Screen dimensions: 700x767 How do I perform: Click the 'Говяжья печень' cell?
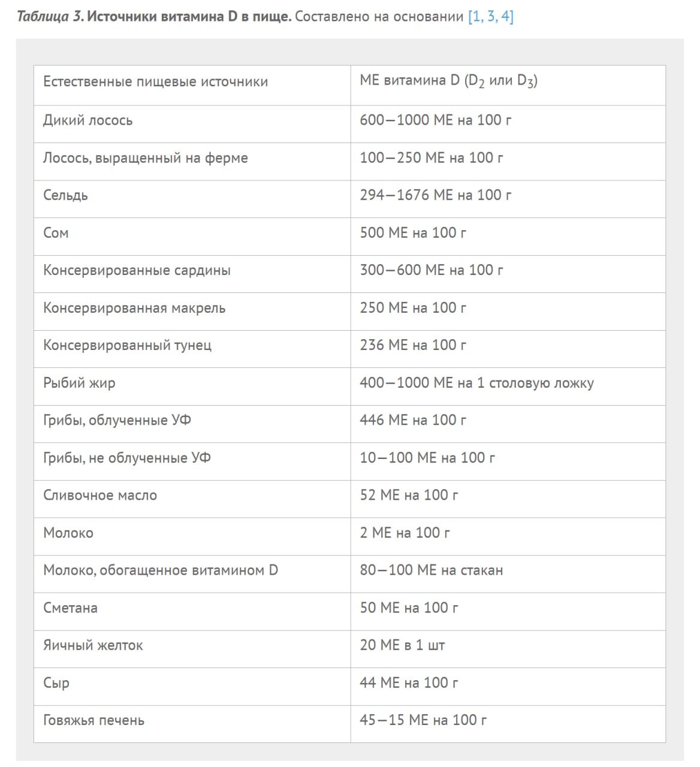pos(93,721)
